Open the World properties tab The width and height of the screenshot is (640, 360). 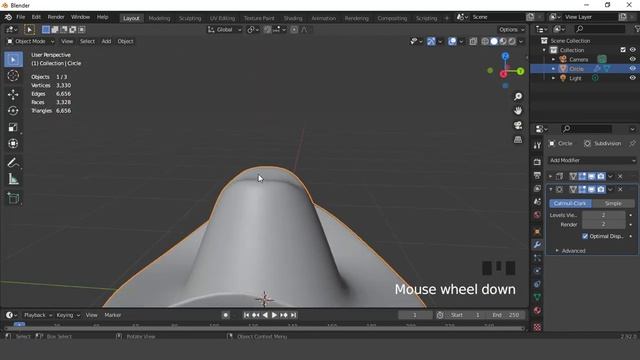pyautogui.click(x=537, y=215)
